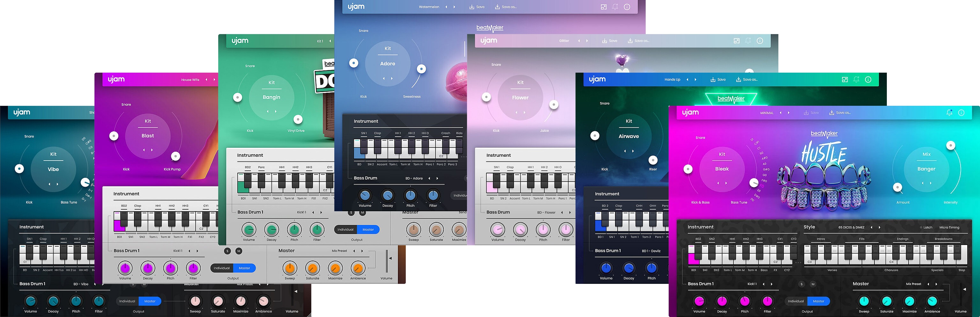Open notifications bell in the Hands Up window
980x317 pixels.
[856, 79]
